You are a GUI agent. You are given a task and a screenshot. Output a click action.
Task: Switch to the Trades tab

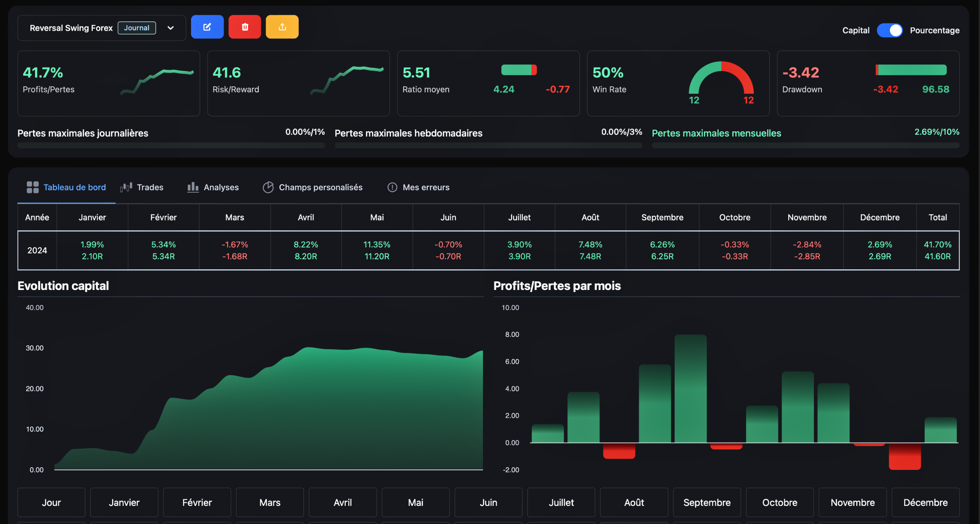[x=150, y=187]
